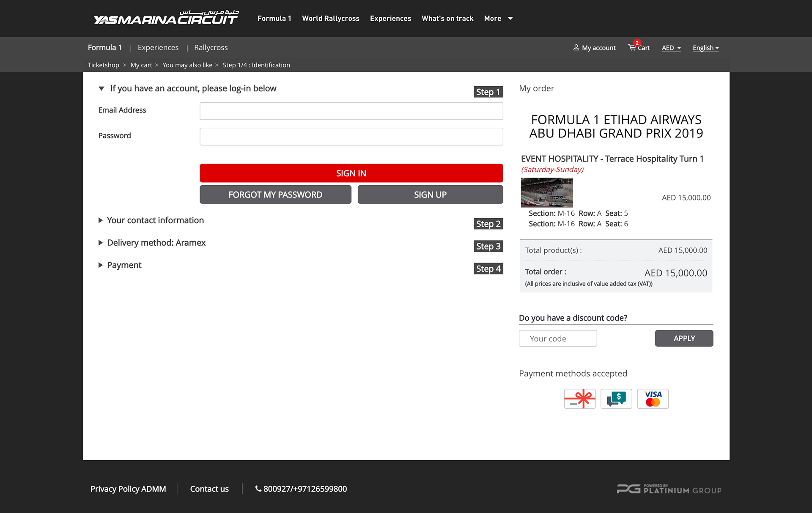Screen dimensions: 812x513
Task: Click the Platinium Group logo
Action: [669, 489]
